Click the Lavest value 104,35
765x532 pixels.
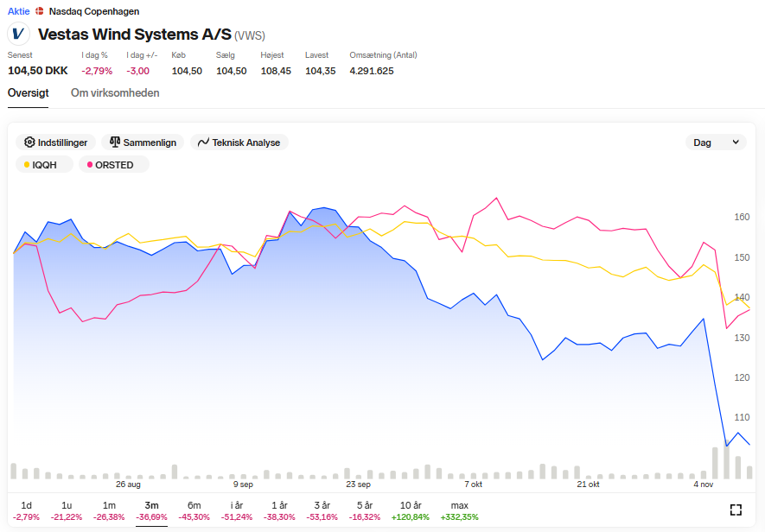[321, 71]
